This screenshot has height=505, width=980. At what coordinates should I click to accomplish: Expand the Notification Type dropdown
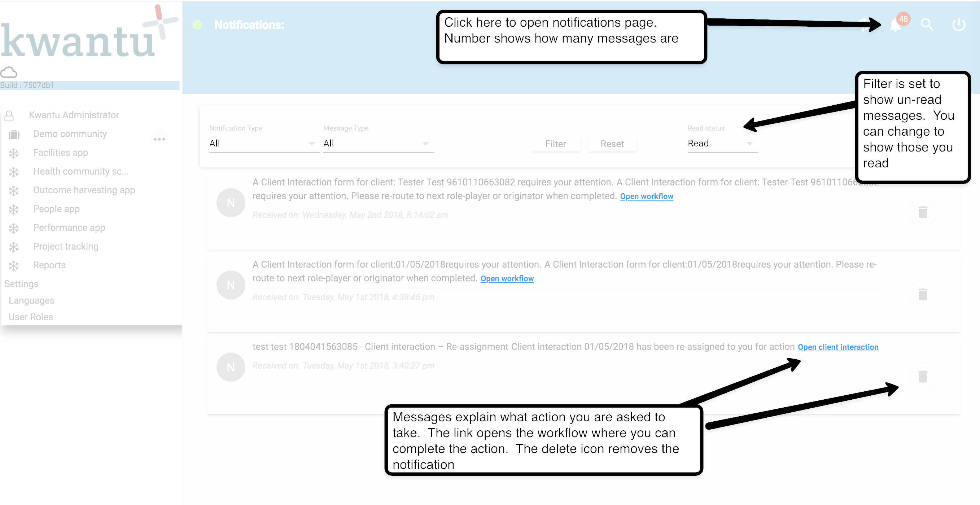[x=263, y=144]
